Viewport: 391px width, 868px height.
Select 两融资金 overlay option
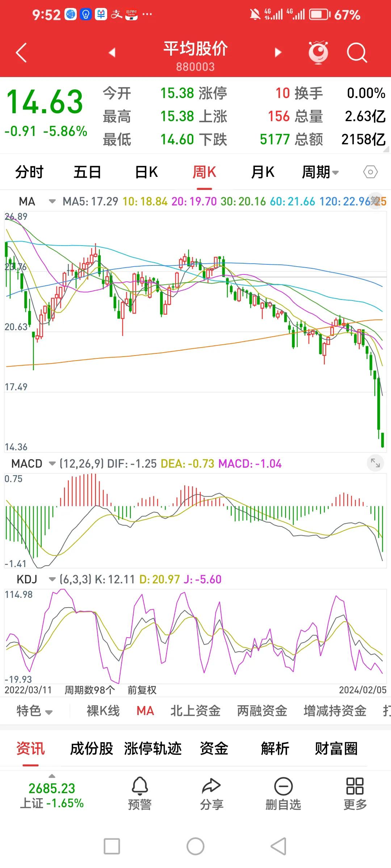pyautogui.click(x=262, y=711)
